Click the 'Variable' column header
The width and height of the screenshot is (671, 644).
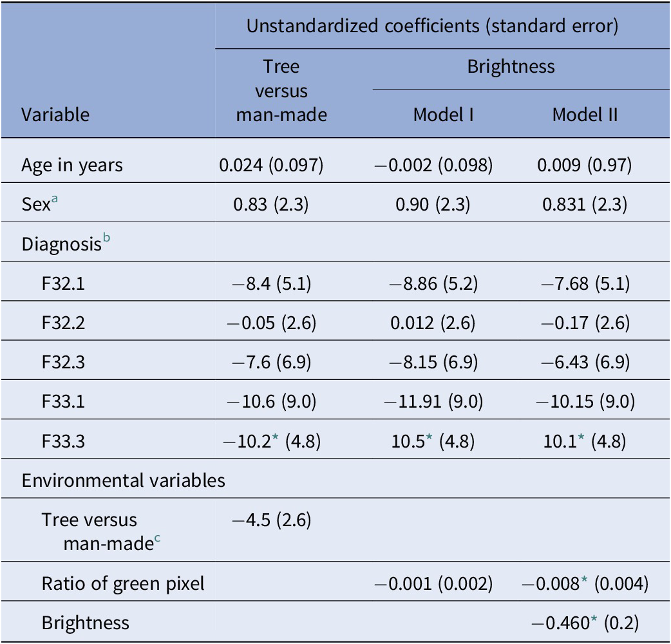click(x=55, y=115)
